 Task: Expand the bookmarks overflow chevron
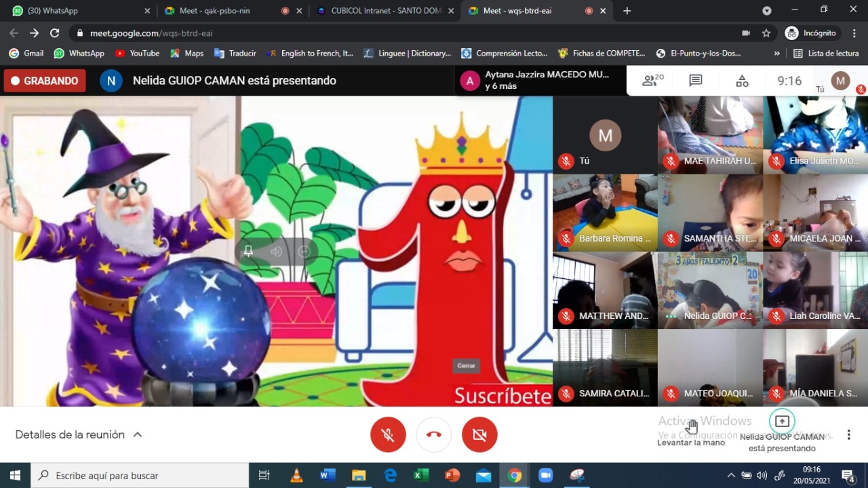point(776,53)
